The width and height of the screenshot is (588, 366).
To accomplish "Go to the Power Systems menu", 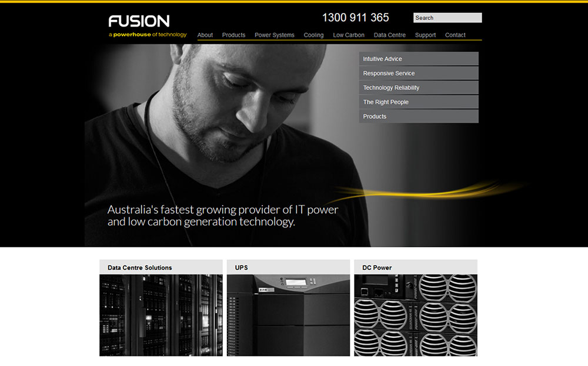I will coord(275,35).
